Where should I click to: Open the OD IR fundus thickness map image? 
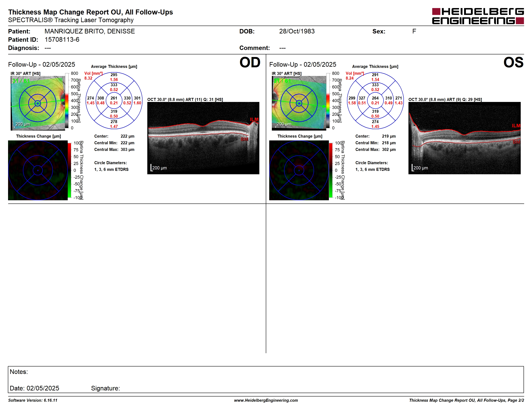pos(38,103)
